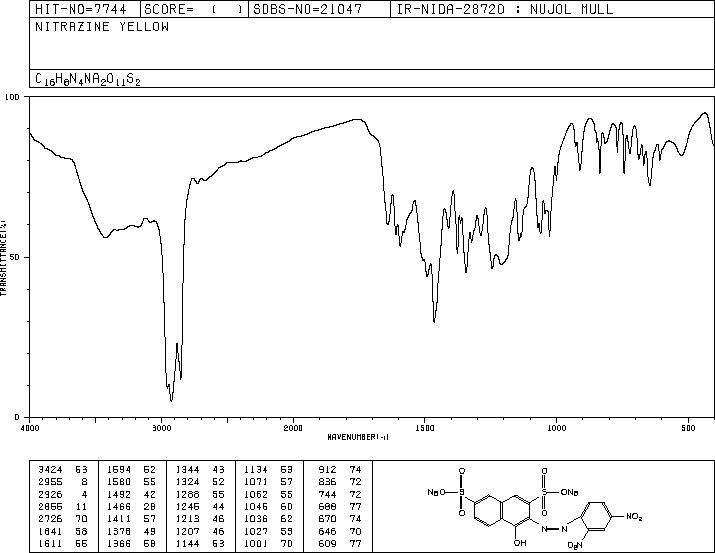The width and height of the screenshot is (715, 553).
Task: Select the 1213 peak table entry
Action: pos(200,519)
